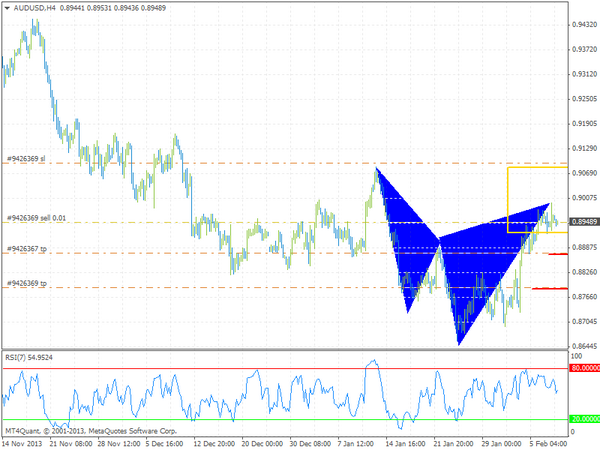Click the green 20.0000 RSI level tag
The image size is (600, 450).
click(x=585, y=419)
